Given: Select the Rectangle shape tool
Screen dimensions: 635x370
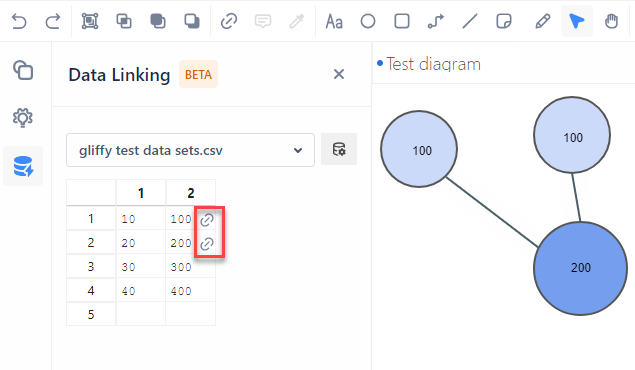Looking at the screenshot, I should point(402,21).
